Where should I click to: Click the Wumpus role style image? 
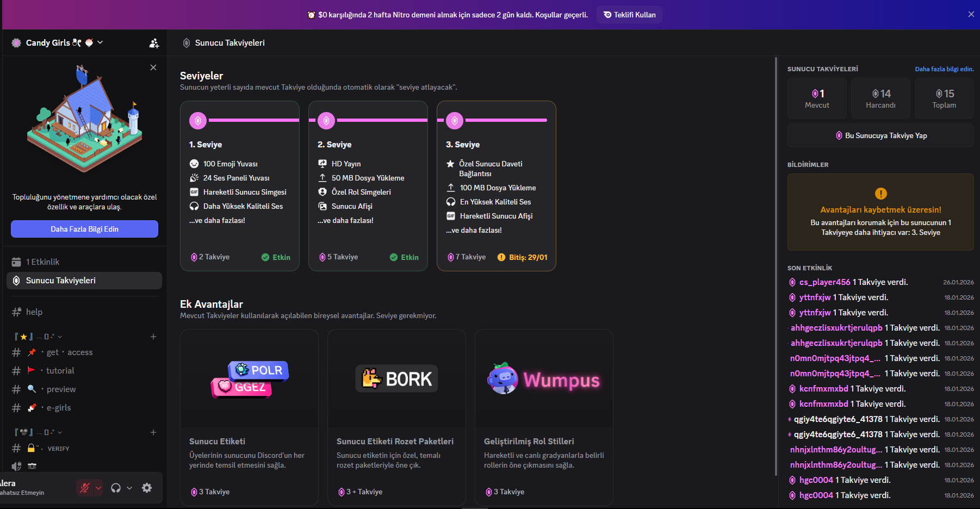click(544, 378)
